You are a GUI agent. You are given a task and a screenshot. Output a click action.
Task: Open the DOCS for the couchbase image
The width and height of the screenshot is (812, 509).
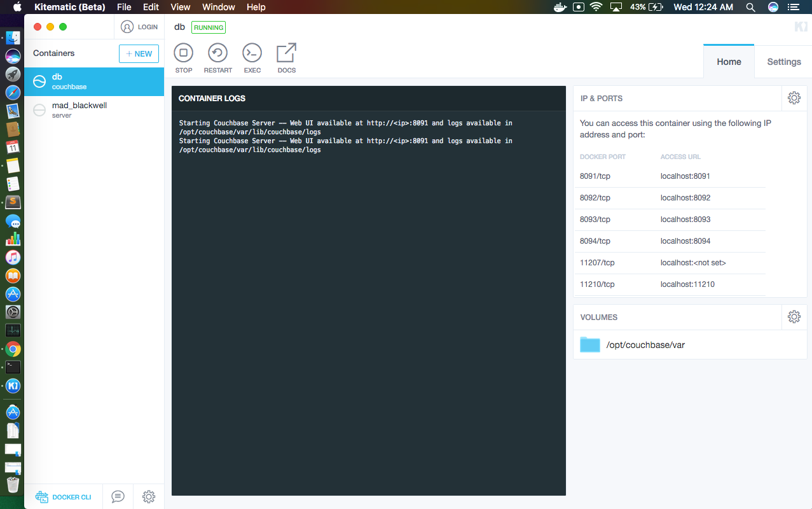click(x=286, y=57)
